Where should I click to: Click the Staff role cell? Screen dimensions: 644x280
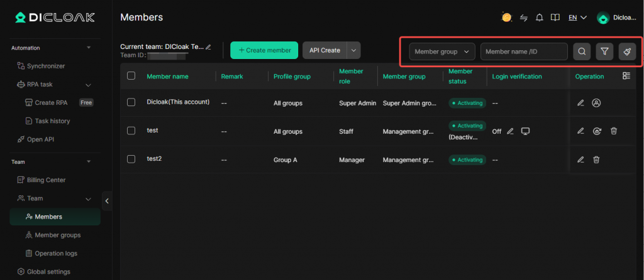[x=346, y=132]
